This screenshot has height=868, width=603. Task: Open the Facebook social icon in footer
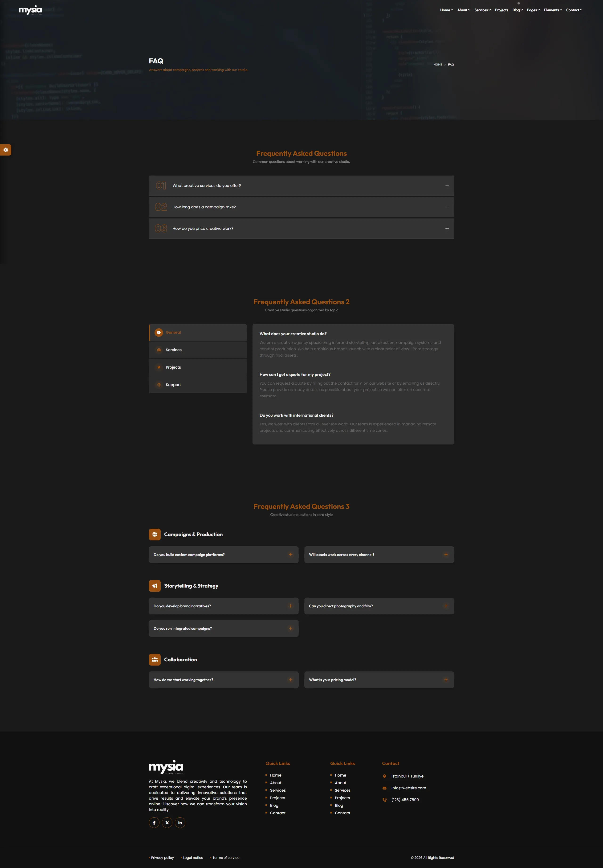point(154,823)
